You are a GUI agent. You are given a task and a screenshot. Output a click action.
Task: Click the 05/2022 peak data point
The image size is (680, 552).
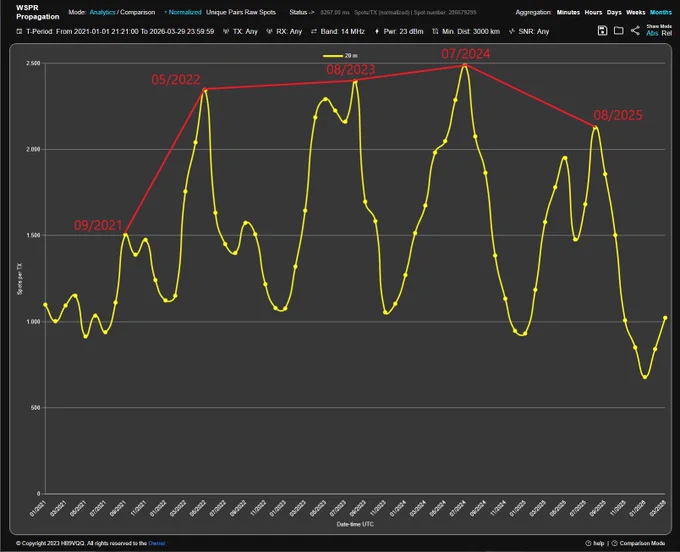click(x=205, y=90)
